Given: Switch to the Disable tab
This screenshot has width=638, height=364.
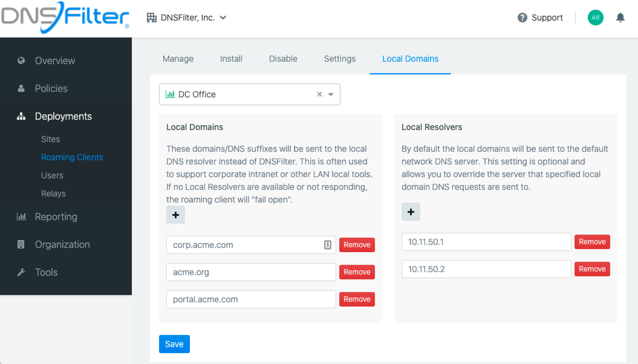Looking at the screenshot, I should (x=283, y=59).
